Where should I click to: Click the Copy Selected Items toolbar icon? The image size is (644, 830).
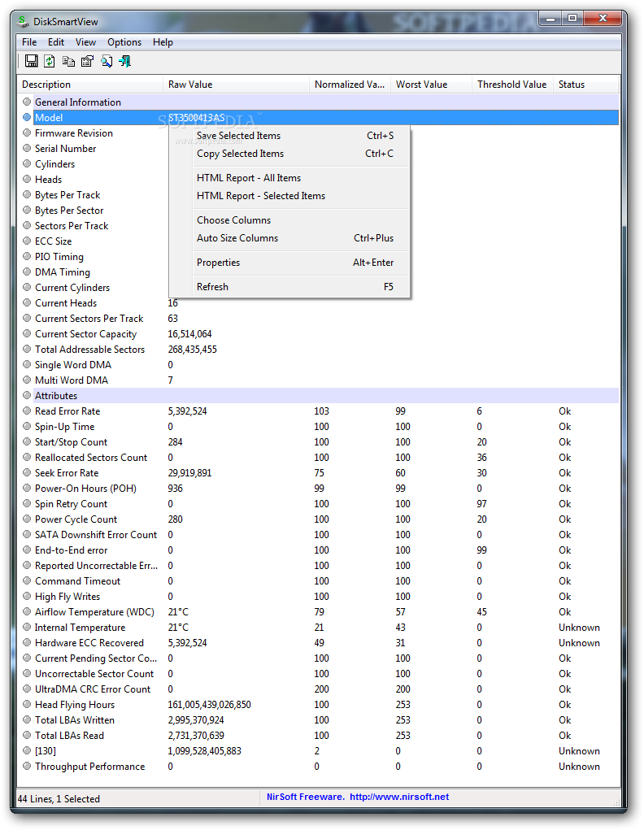(68, 62)
